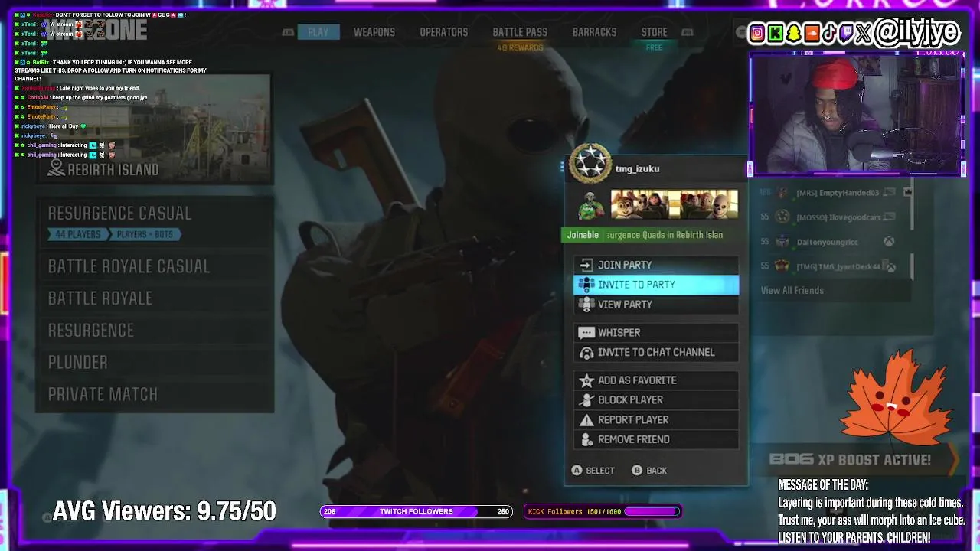Select friend row TMG_JyantDeck44
Viewport: 980px width, 551px height.
click(x=834, y=266)
